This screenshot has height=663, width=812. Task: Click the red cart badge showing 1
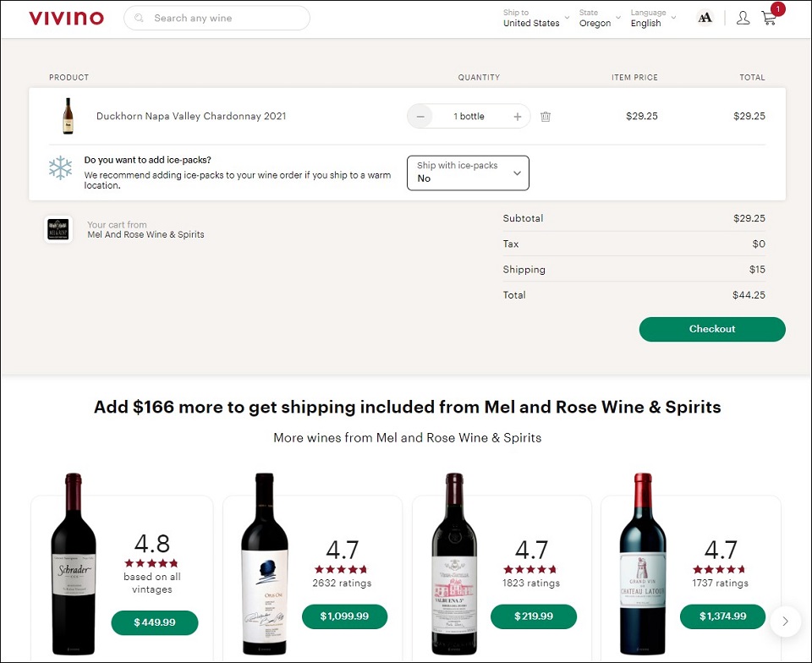(x=778, y=8)
